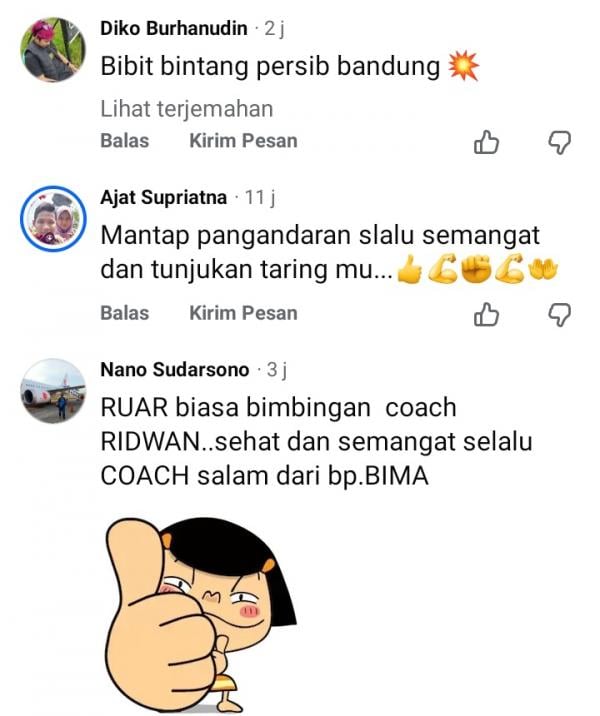Dislike Ajat Supriatna's comment with thumbs down

(559, 315)
